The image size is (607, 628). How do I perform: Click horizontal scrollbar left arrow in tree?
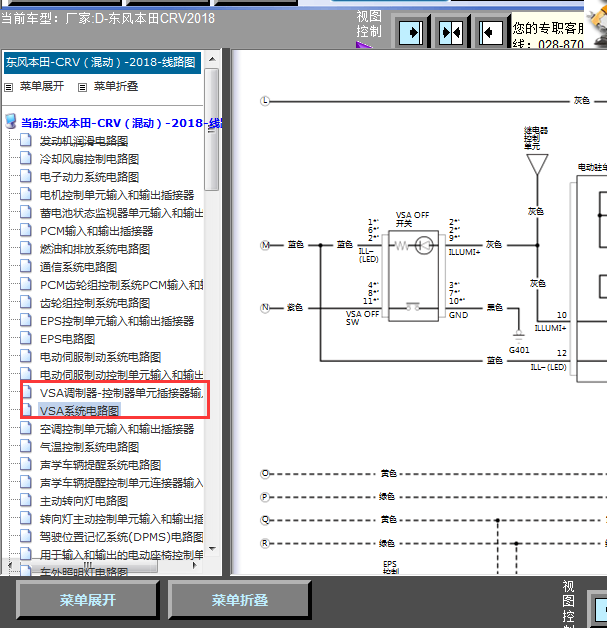tap(10, 566)
